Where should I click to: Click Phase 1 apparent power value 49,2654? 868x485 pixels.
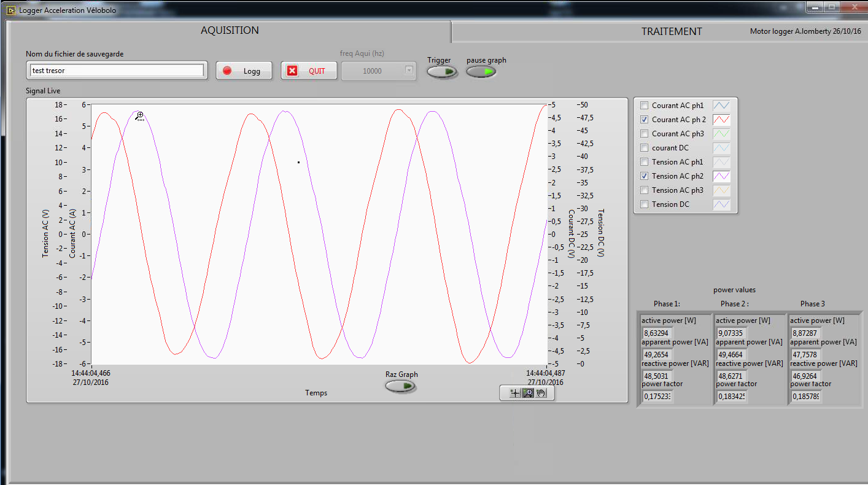click(657, 355)
